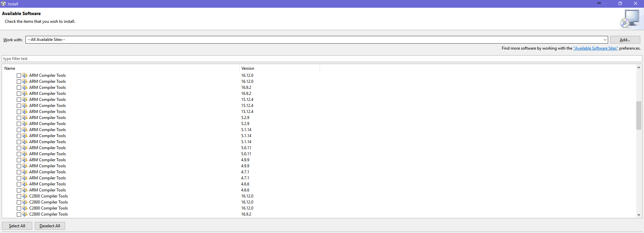Click the '16.9.2' version cell of C2800 Compiler Tools
Screen dimensions: 644x233
246,214
